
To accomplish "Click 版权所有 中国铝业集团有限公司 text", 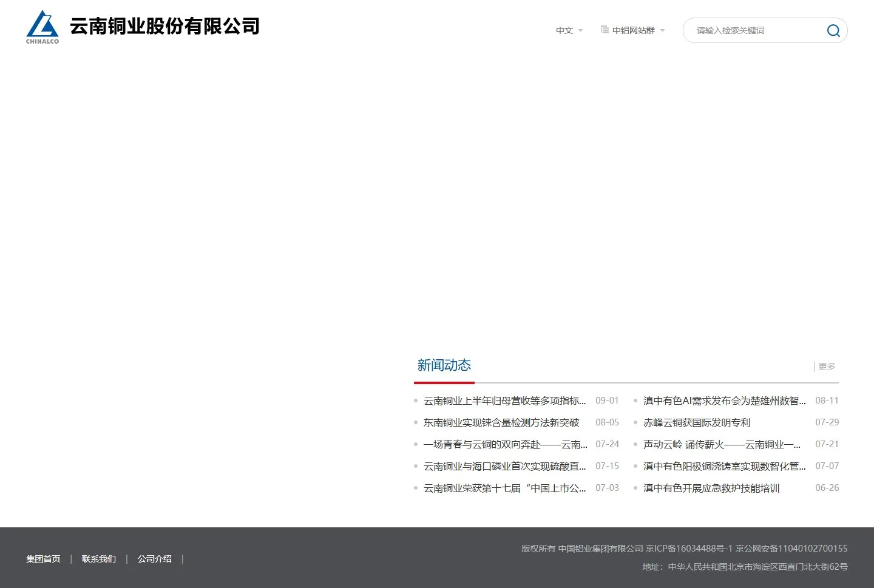I will [582, 549].
